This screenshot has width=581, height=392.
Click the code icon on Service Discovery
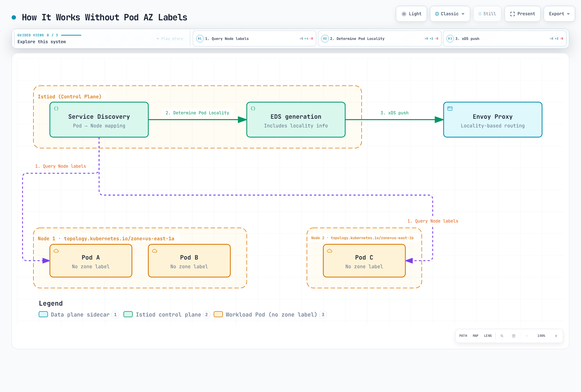point(56,109)
